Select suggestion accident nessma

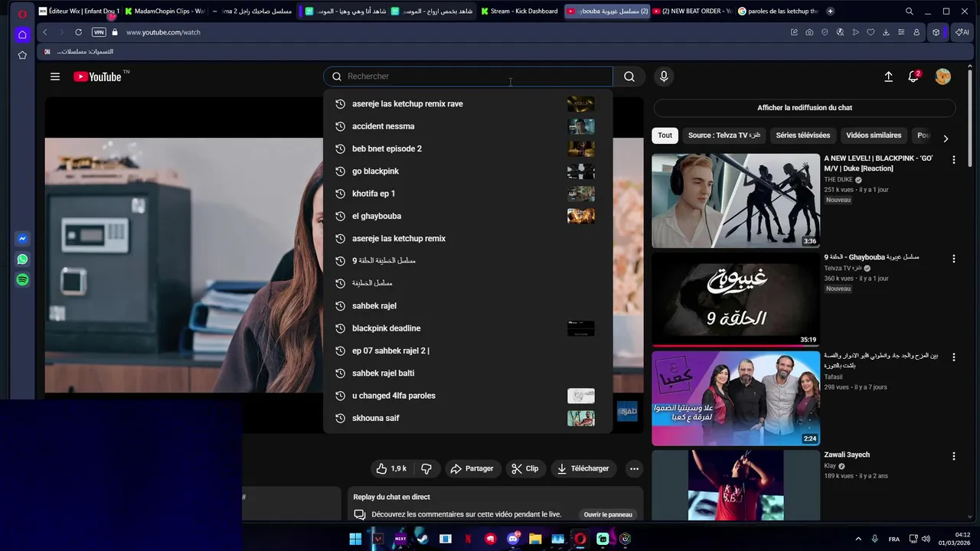click(468, 126)
